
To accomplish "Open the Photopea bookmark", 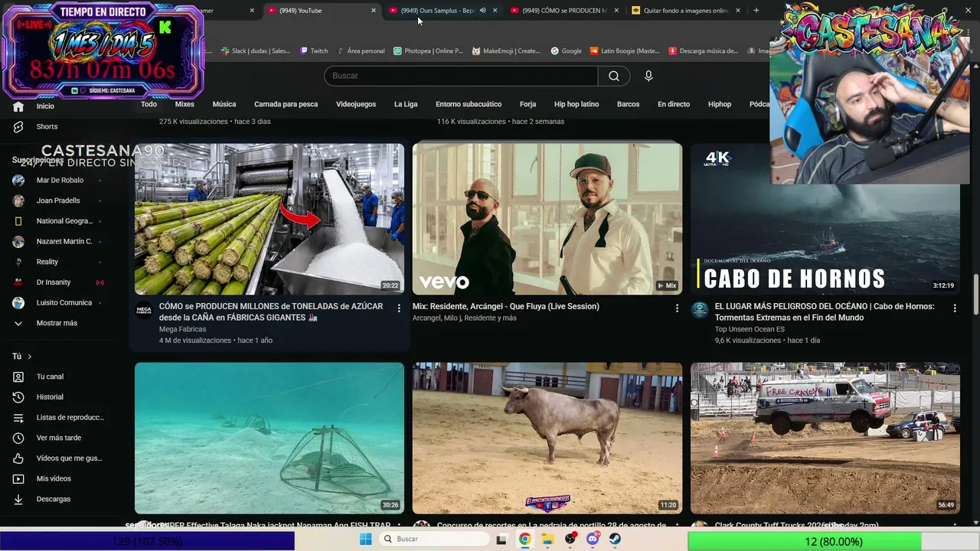I will (x=428, y=51).
